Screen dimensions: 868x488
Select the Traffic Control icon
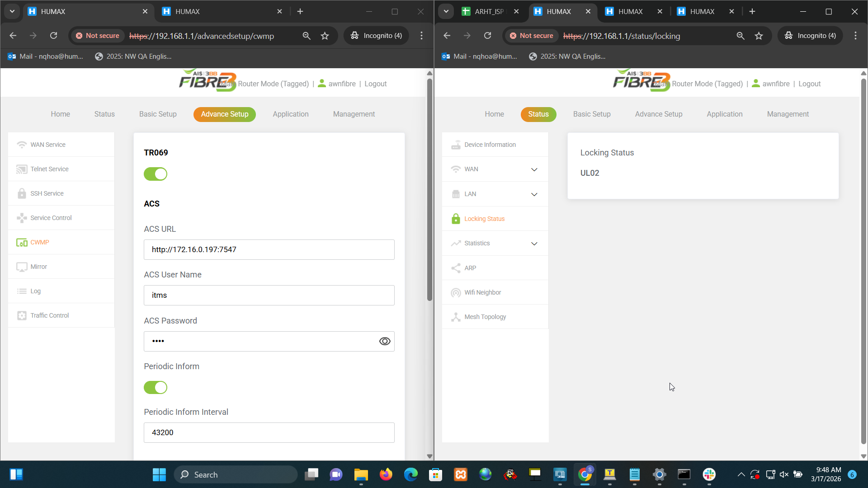pyautogui.click(x=22, y=316)
